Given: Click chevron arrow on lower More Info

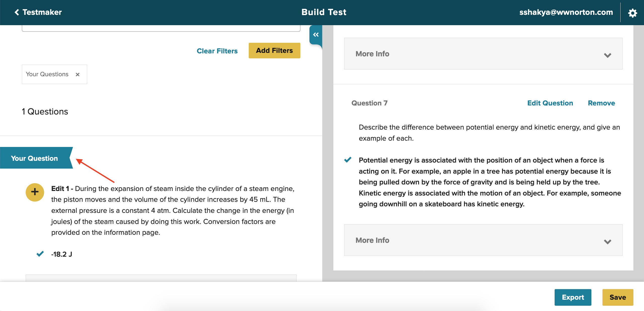Looking at the screenshot, I should point(607,242).
